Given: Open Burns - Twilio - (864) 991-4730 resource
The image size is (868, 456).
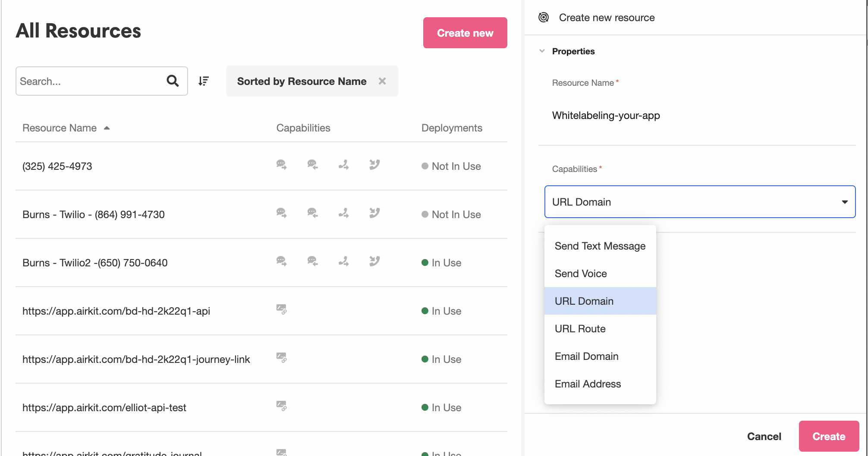Looking at the screenshot, I should pos(261,214).
